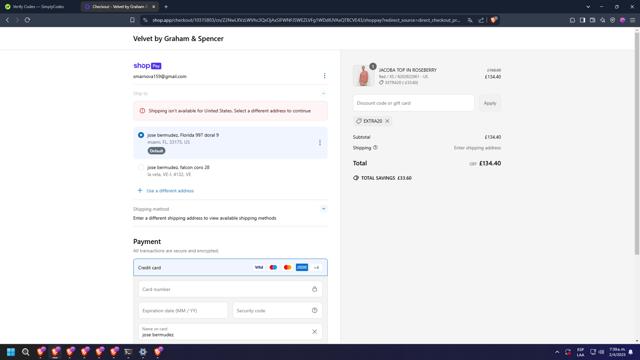Viewport: 640px width, 360px height.
Task: Click the plus icon beside Use a different address
Action: [x=140, y=191]
